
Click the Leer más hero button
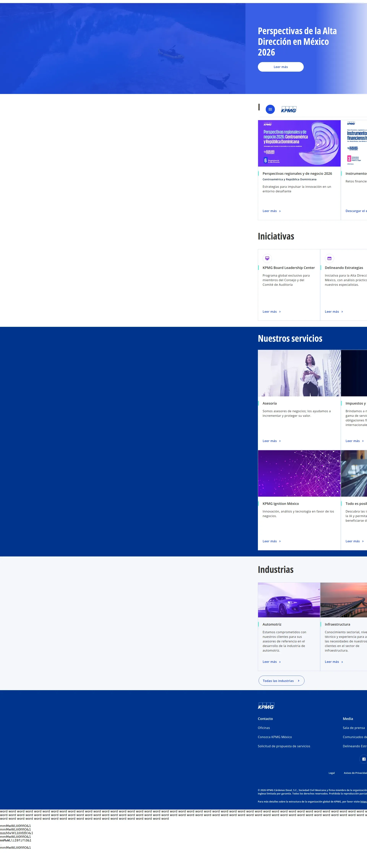[x=281, y=67]
